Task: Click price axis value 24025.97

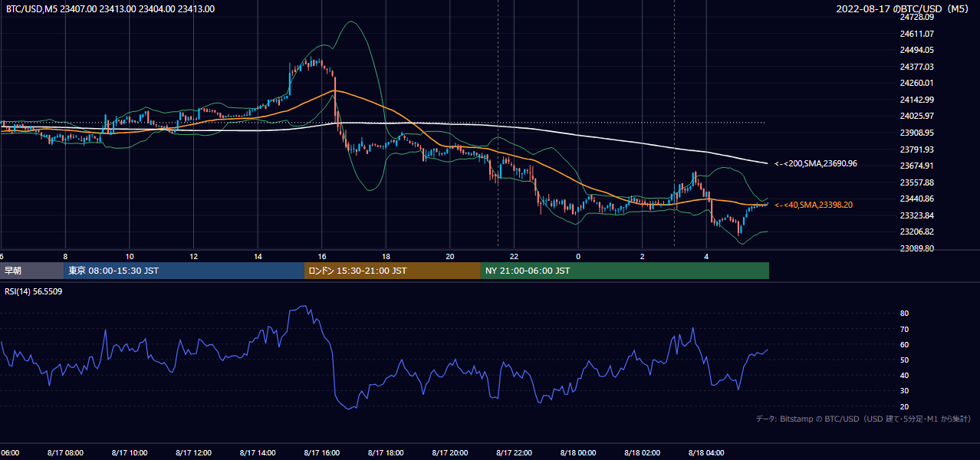Action: 917,116
